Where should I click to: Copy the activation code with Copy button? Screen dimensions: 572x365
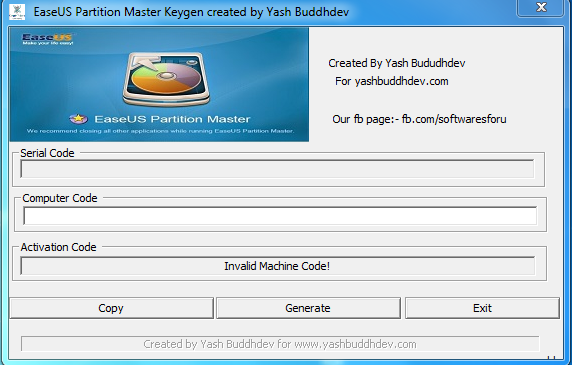click(x=111, y=308)
